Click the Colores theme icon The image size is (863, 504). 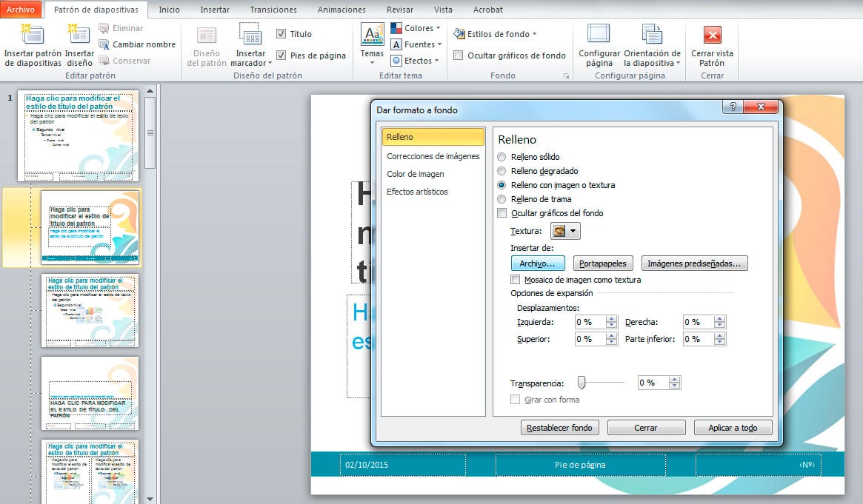[x=396, y=28]
